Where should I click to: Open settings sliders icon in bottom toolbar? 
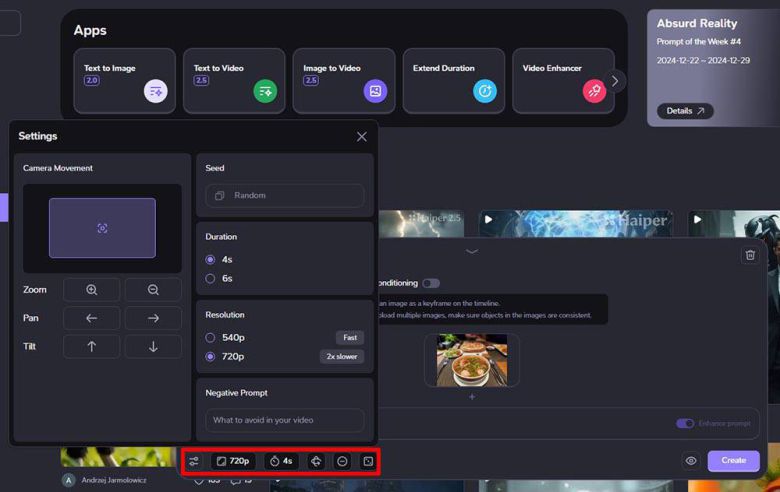coord(194,461)
